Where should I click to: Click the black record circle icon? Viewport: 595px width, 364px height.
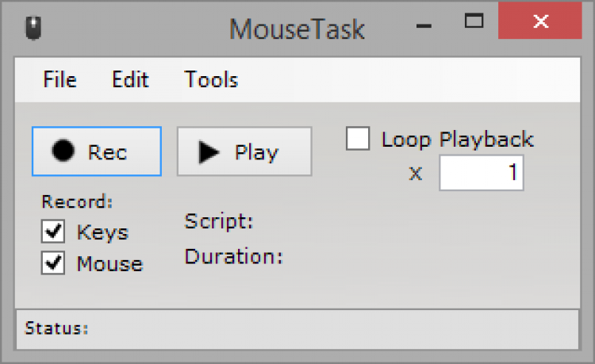point(63,151)
